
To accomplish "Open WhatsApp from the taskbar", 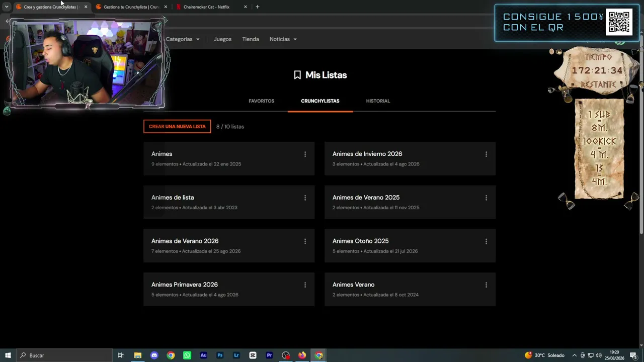I will click(187, 355).
